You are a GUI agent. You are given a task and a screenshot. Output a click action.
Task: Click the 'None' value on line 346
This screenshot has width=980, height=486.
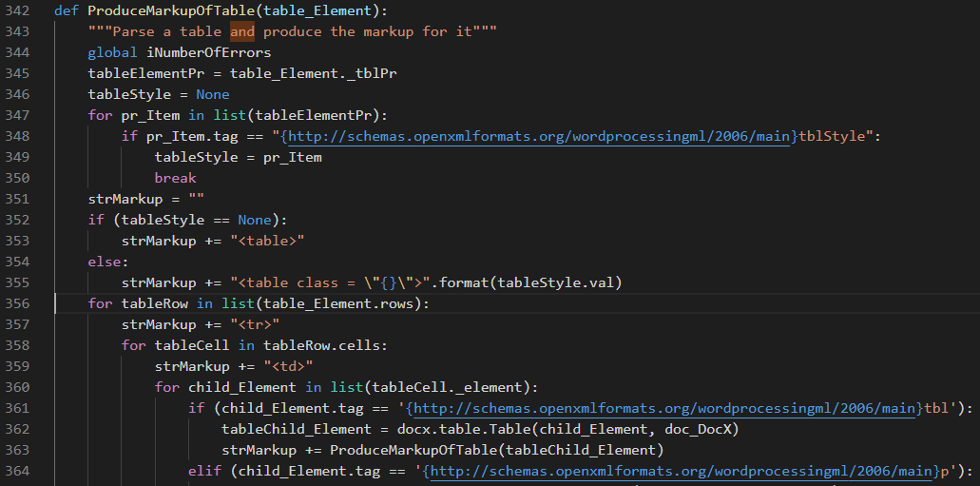(213, 94)
